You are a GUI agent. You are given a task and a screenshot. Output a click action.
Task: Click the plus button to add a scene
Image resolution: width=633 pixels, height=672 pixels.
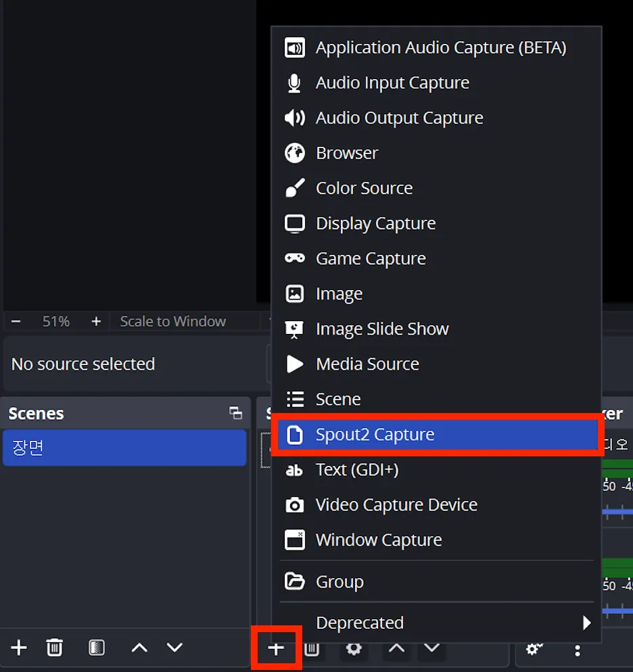coord(18,648)
